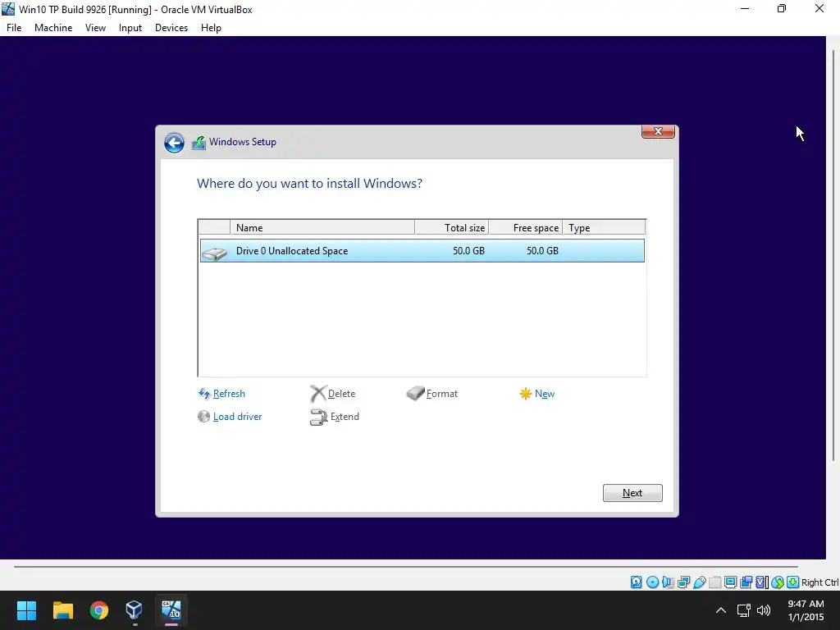The width and height of the screenshot is (840, 630).
Task: Click the 50.0 GB Free space value
Action: pyautogui.click(x=542, y=251)
